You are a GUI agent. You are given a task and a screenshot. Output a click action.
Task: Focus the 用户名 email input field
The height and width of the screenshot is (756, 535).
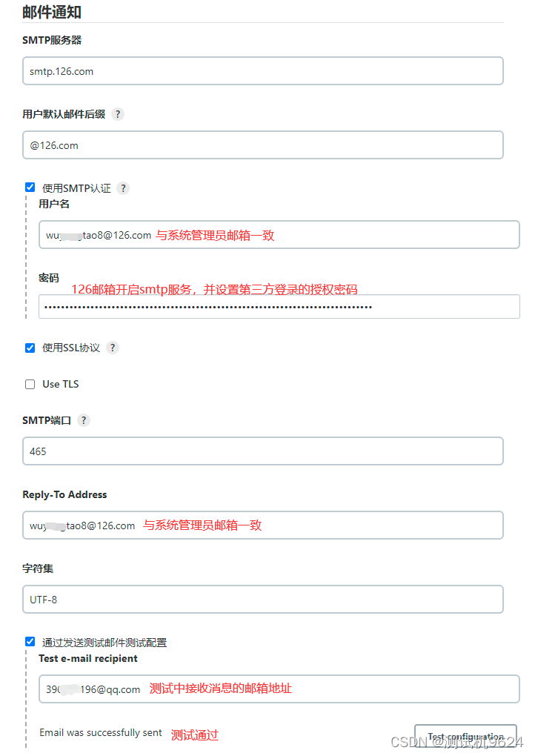tap(279, 233)
